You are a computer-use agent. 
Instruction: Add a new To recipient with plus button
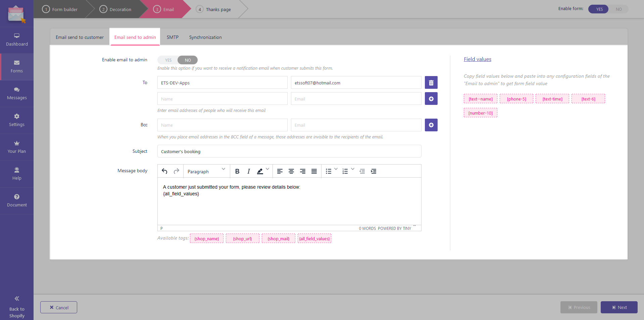[x=431, y=99]
